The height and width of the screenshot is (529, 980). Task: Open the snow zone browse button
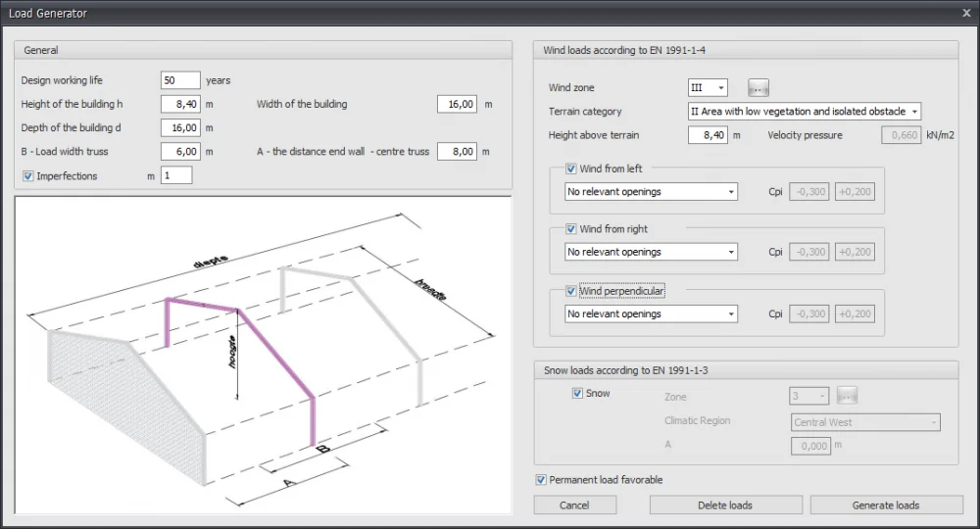(847, 396)
